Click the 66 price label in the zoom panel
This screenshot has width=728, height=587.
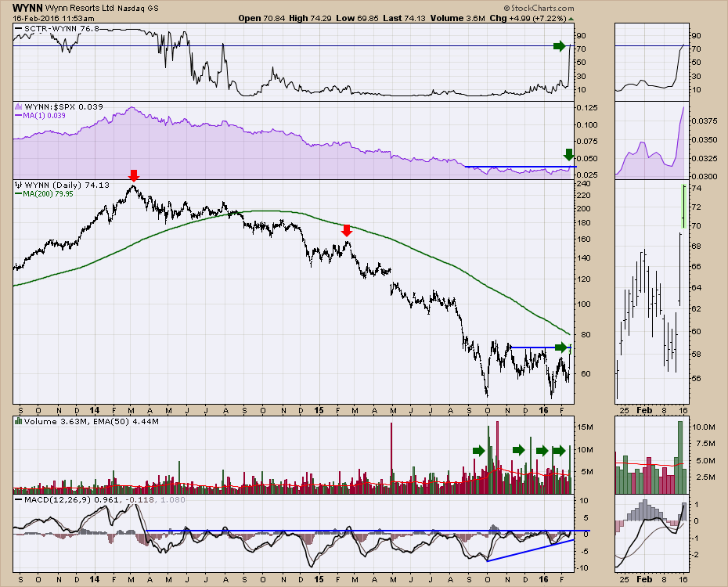697,266
